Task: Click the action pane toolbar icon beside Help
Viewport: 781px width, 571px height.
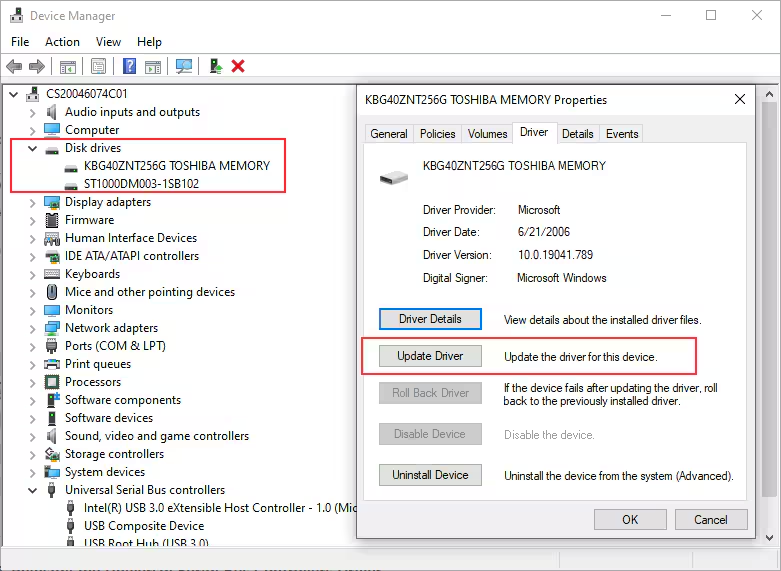Action: (153, 66)
